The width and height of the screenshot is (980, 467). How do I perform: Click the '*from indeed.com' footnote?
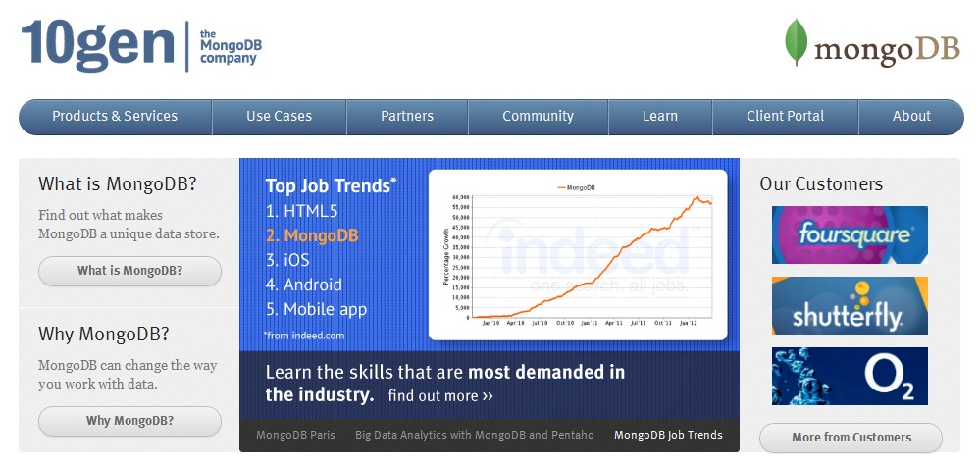304,336
